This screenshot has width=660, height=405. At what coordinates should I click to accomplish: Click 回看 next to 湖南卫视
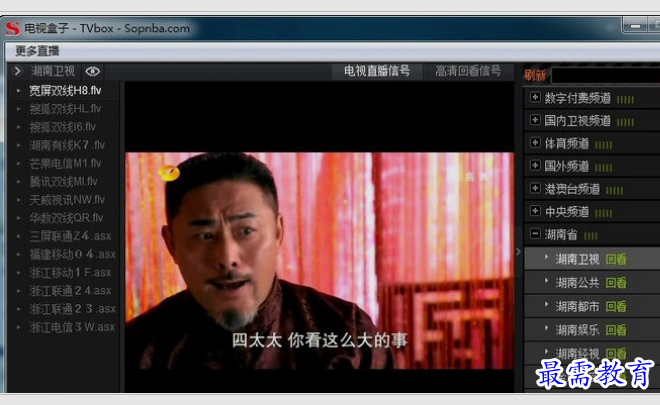click(616, 259)
